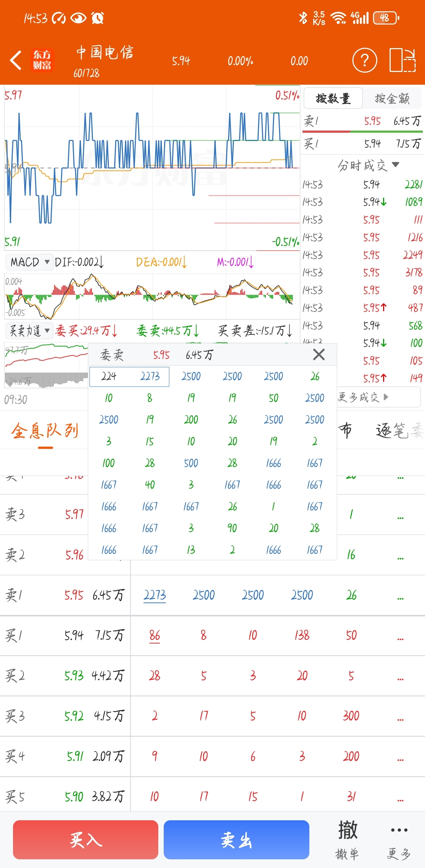Tap order 300 in 买3 row
The width and height of the screenshot is (425, 868).
(351, 716)
